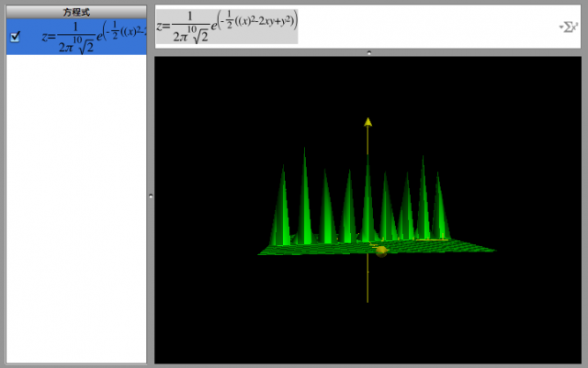Click the yellow origin sphere in the 3D graph
Image resolution: width=588 pixels, height=368 pixels.
pyautogui.click(x=381, y=251)
